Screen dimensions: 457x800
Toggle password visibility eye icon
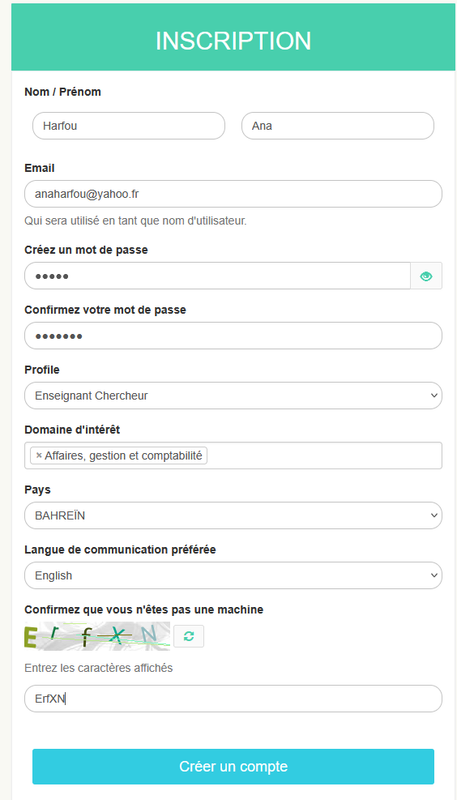point(426,276)
